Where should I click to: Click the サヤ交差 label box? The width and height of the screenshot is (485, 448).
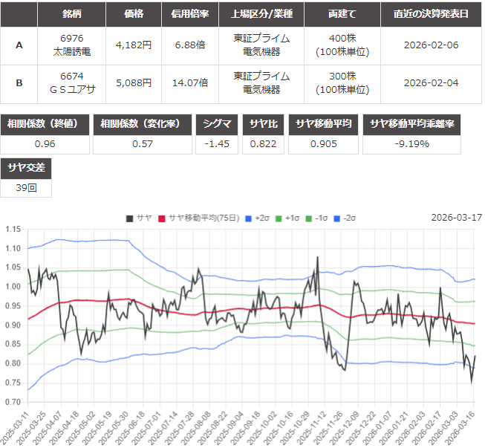26,168
